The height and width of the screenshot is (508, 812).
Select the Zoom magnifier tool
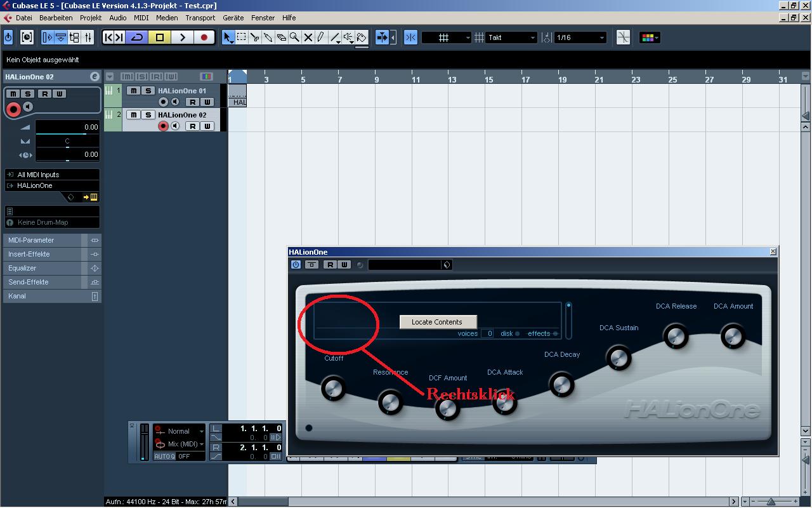pyautogui.click(x=295, y=37)
